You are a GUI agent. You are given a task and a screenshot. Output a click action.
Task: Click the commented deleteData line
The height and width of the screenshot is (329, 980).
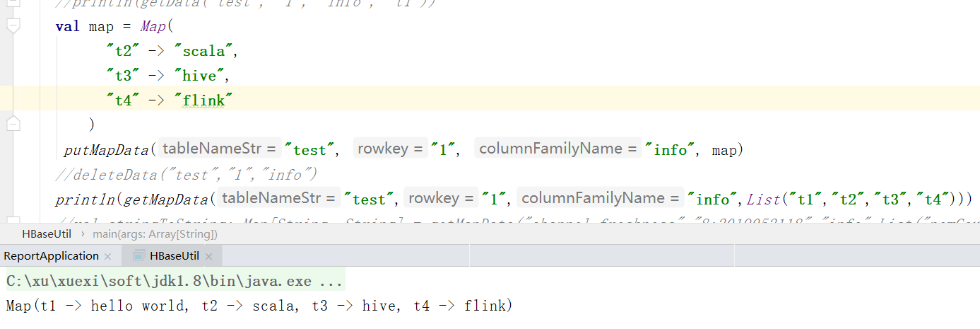(187, 175)
